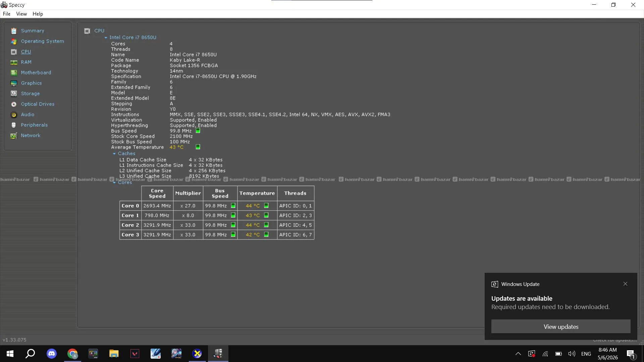Click the Temperature column header
The image size is (644, 362).
point(257,193)
